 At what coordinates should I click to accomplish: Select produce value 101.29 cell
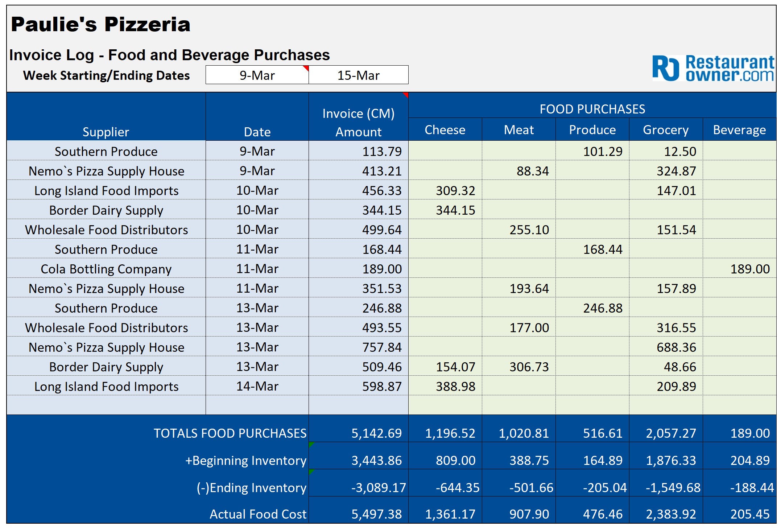592,151
